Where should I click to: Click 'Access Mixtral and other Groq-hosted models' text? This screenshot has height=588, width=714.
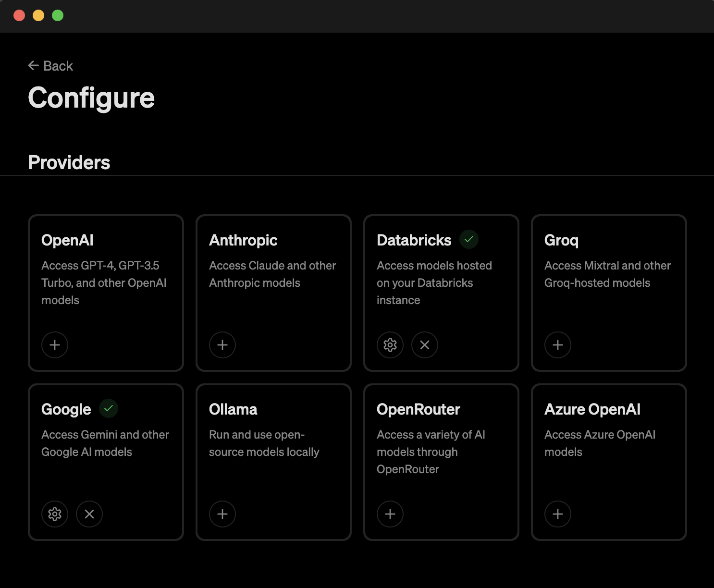(x=607, y=274)
